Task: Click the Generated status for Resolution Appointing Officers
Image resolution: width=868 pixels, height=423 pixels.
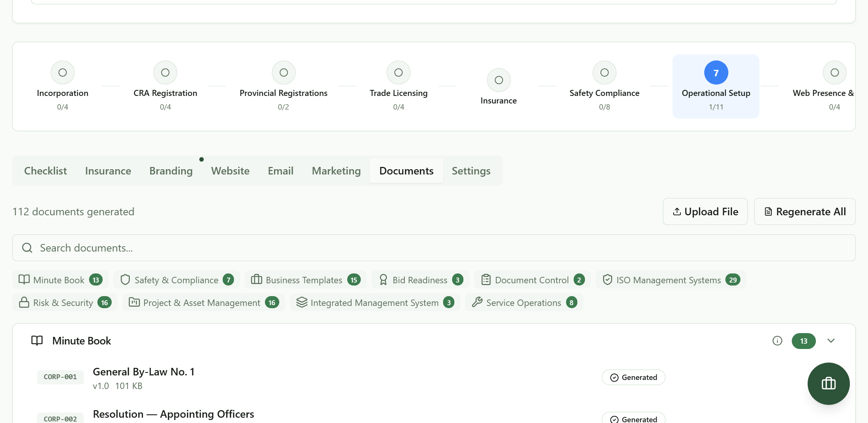Action: tap(634, 418)
